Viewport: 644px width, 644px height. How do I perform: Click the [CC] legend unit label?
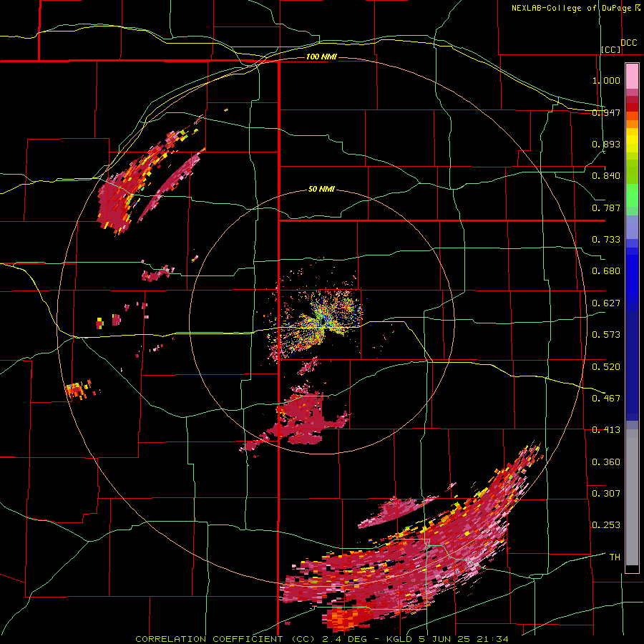611,49
